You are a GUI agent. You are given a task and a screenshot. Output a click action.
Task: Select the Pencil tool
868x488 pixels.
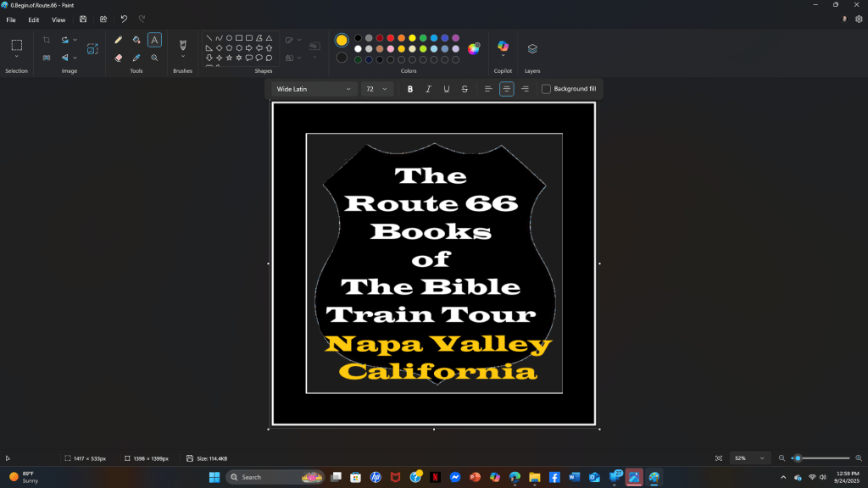click(x=119, y=40)
